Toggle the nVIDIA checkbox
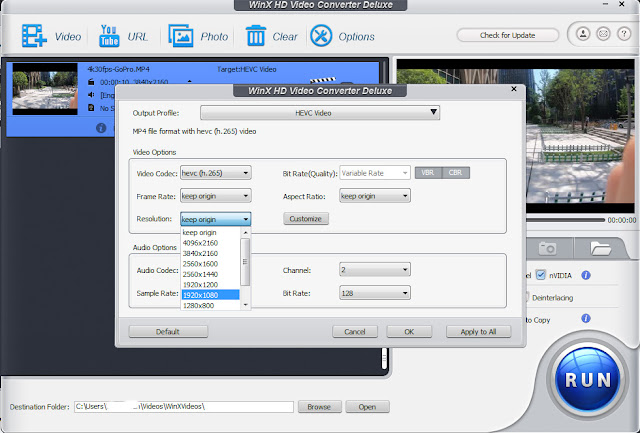 click(540, 275)
